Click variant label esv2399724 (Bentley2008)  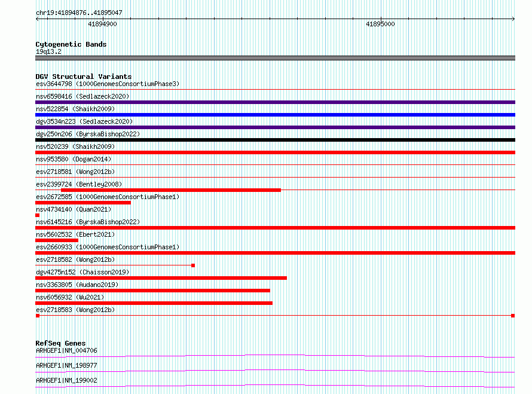[79, 184]
